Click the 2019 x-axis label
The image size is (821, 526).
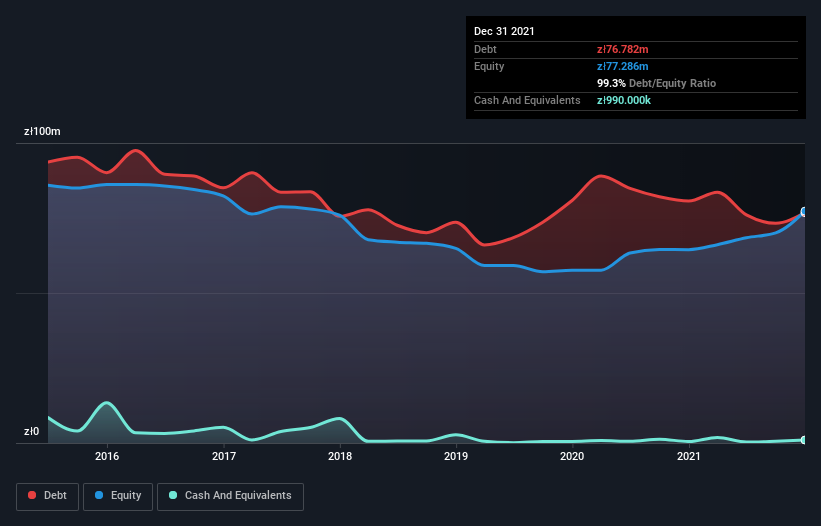point(456,456)
